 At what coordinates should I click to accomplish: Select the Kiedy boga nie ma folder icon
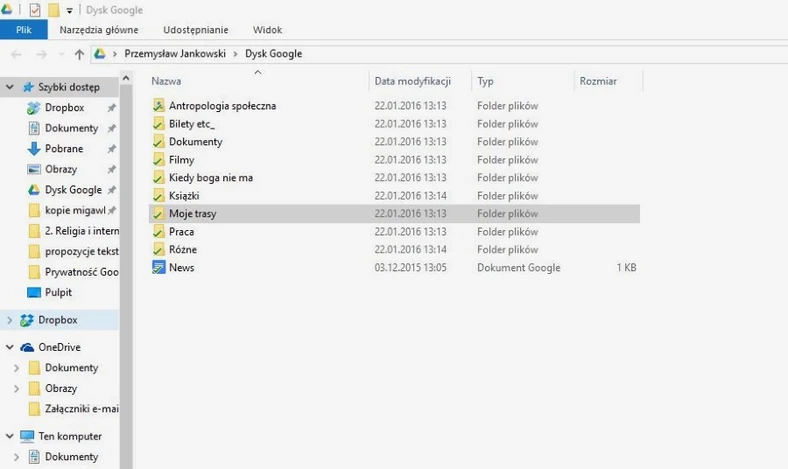click(158, 177)
